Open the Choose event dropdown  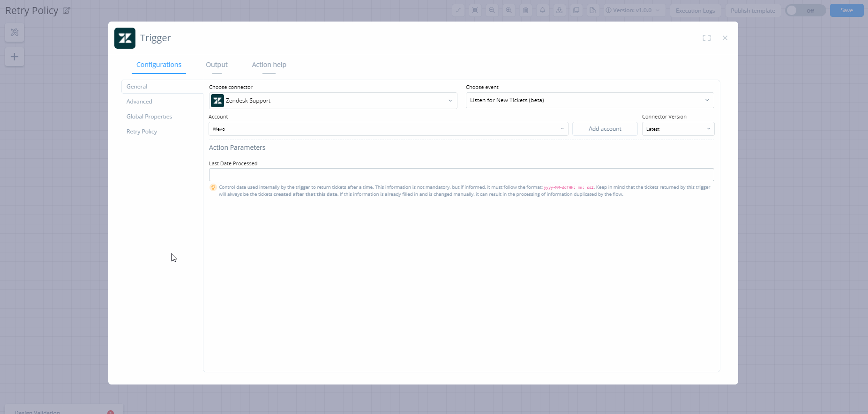pyautogui.click(x=590, y=100)
